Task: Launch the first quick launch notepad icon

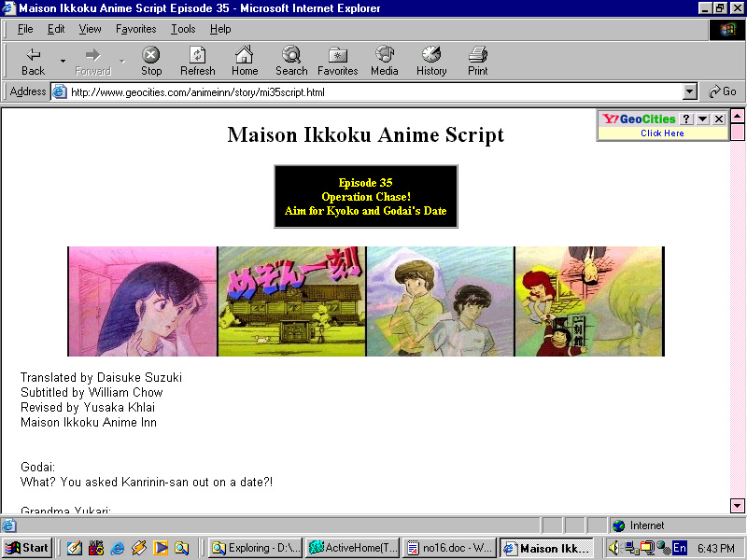Action: (75, 548)
